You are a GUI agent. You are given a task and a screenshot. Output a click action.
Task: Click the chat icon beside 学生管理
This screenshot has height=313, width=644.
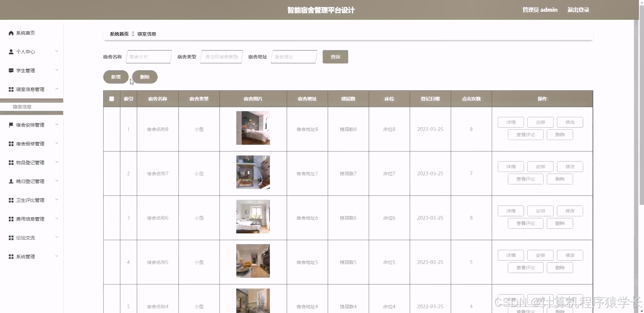[11, 71]
